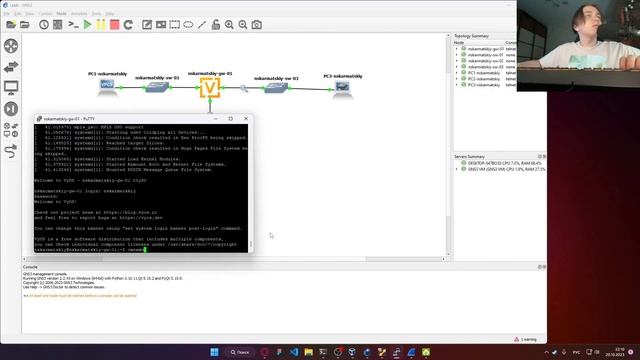Viewport: 640px width, 360px height.
Task: Toggle show interface labels icon
Action: click(58, 25)
